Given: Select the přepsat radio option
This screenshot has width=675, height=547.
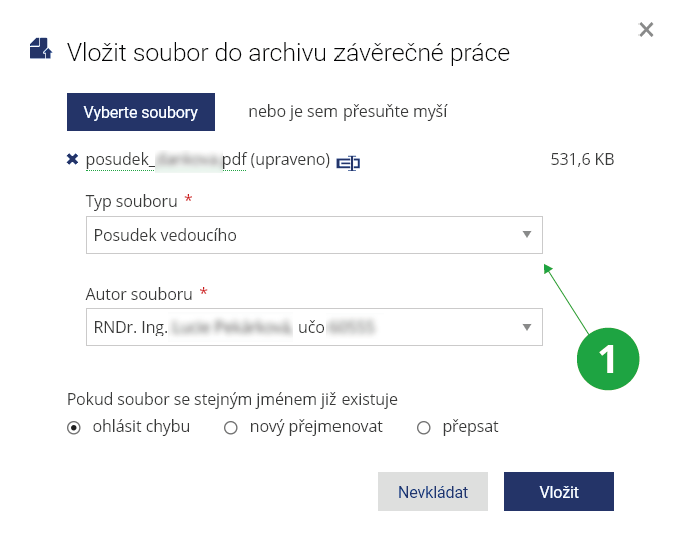Looking at the screenshot, I should coord(423,428).
